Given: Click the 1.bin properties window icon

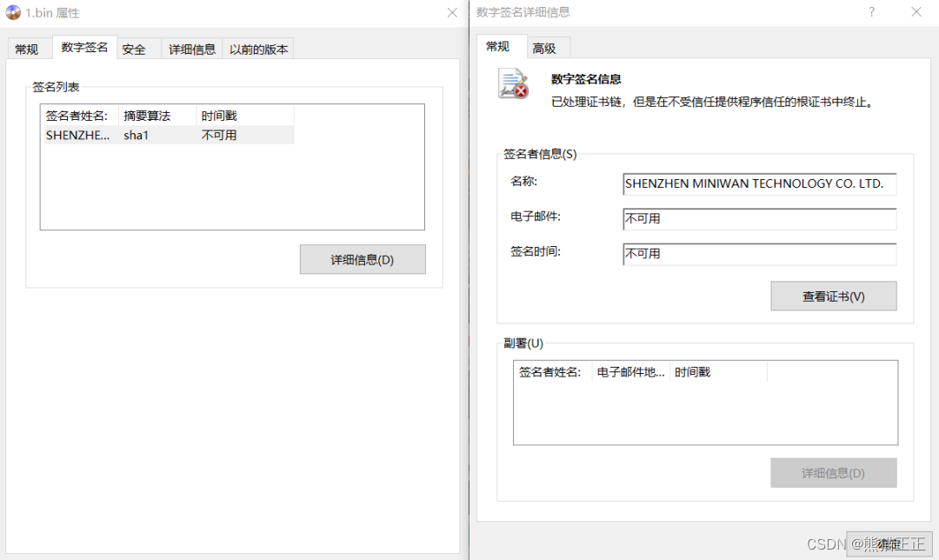Looking at the screenshot, I should click(13, 12).
